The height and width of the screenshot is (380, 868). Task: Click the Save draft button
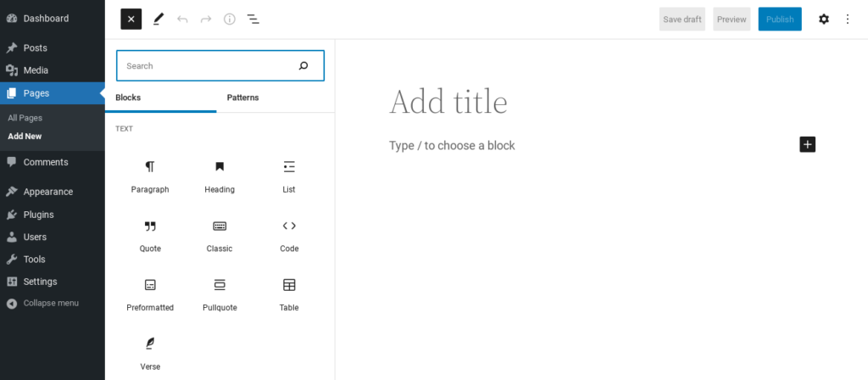[682, 20]
